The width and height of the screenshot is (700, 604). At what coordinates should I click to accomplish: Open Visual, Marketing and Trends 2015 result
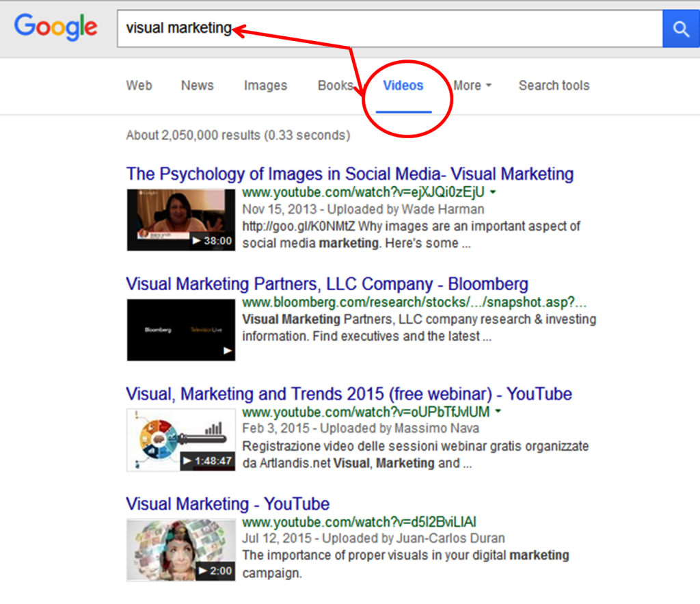(x=349, y=394)
